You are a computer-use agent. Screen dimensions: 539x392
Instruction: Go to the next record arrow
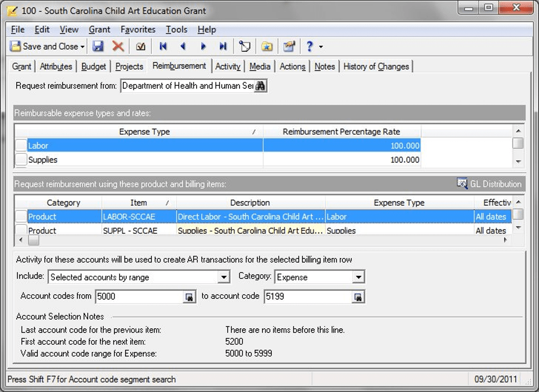pyautogui.click(x=203, y=47)
